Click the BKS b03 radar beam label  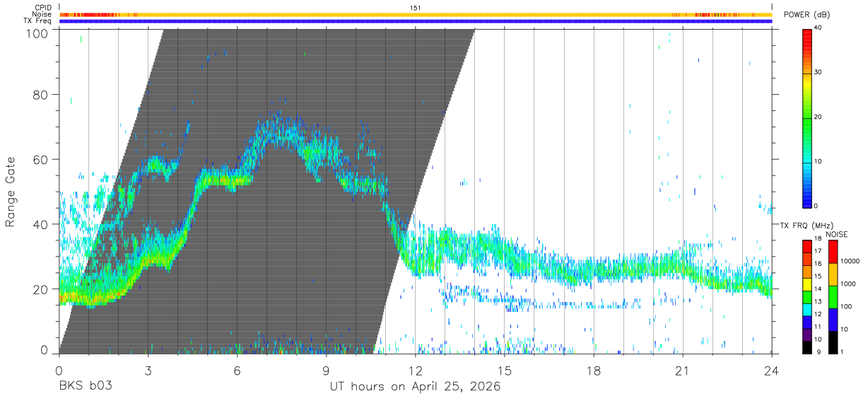(85, 387)
